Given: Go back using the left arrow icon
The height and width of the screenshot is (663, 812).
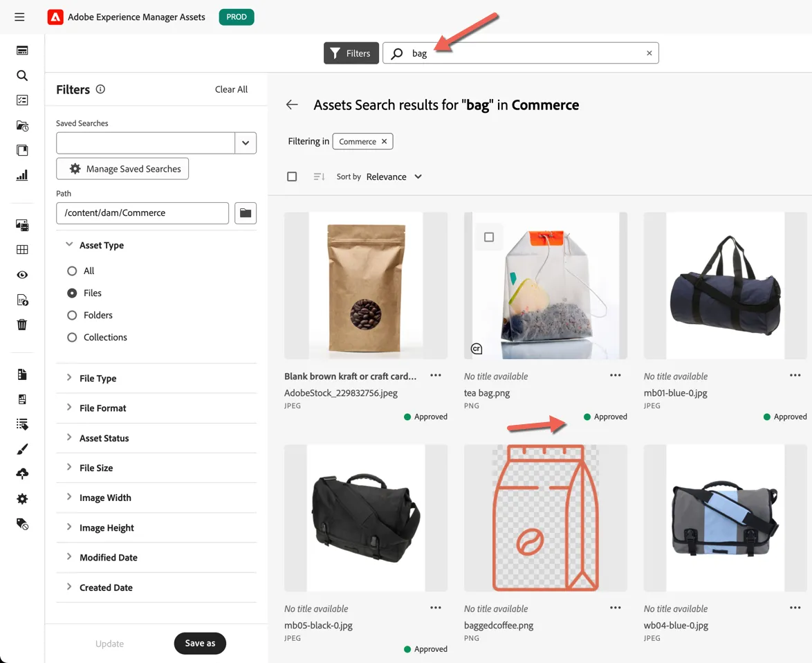Looking at the screenshot, I should coord(292,105).
